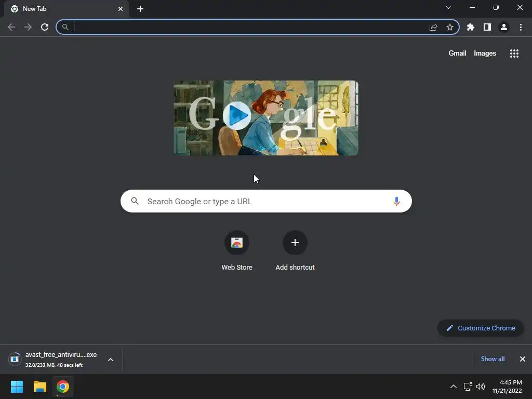This screenshot has height=399, width=532.
Task: Click the Customize Chrome button
Action: coord(481,328)
